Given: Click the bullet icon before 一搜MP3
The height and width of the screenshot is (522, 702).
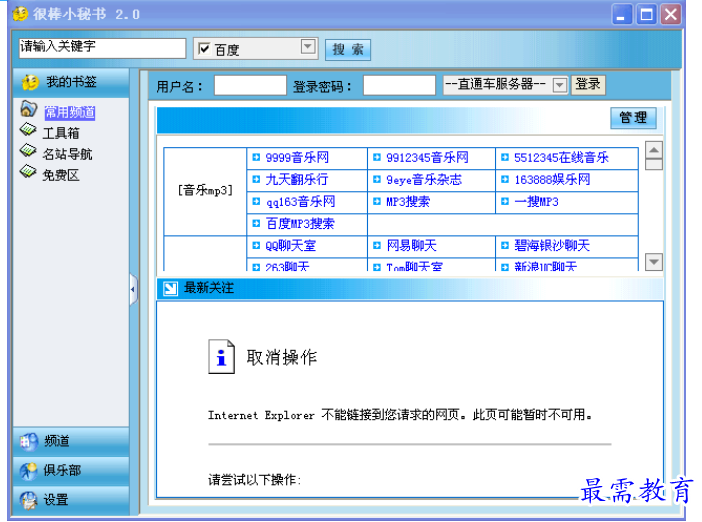Looking at the screenshot, I should (x=505, y=201).
